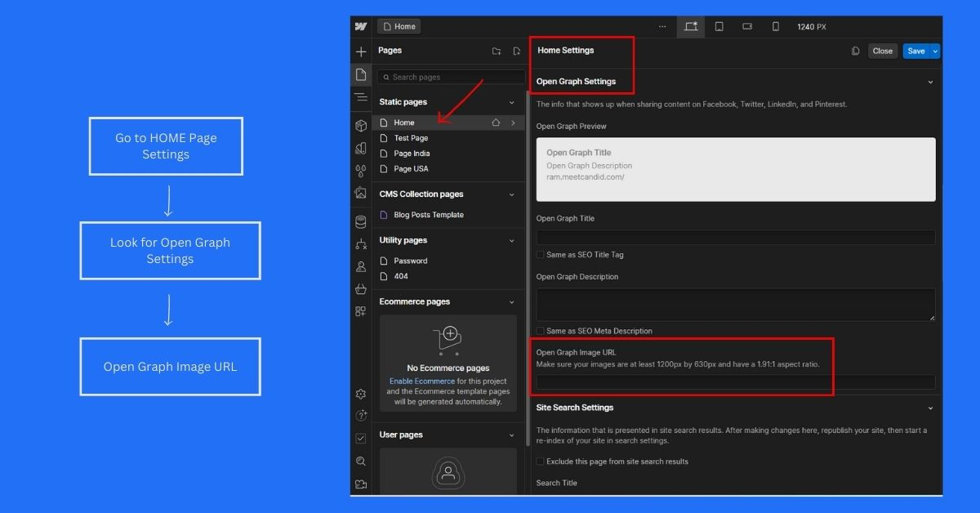Open the Components cube icon
This screenshot has height=513, width=980.
(x=361, y=126)
